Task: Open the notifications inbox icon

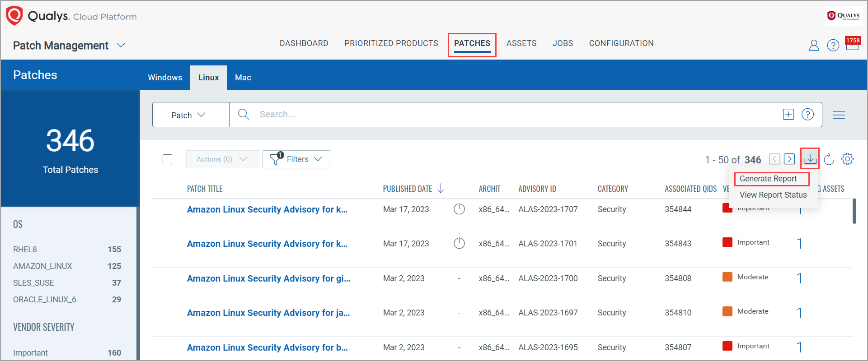Action: pyautogui.click(x=852, y=44)
